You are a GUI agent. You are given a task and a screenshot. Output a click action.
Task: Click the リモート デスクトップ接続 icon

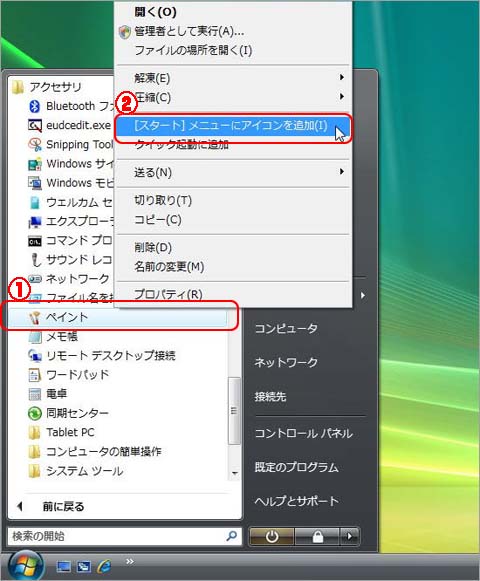[x=34, y=356]
